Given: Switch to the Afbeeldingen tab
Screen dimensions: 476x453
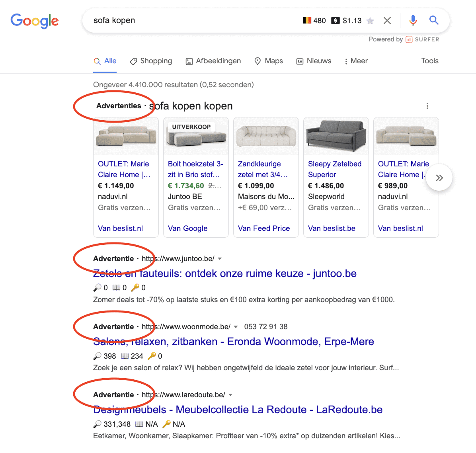Looking at the screenshot, I should 213,61.
